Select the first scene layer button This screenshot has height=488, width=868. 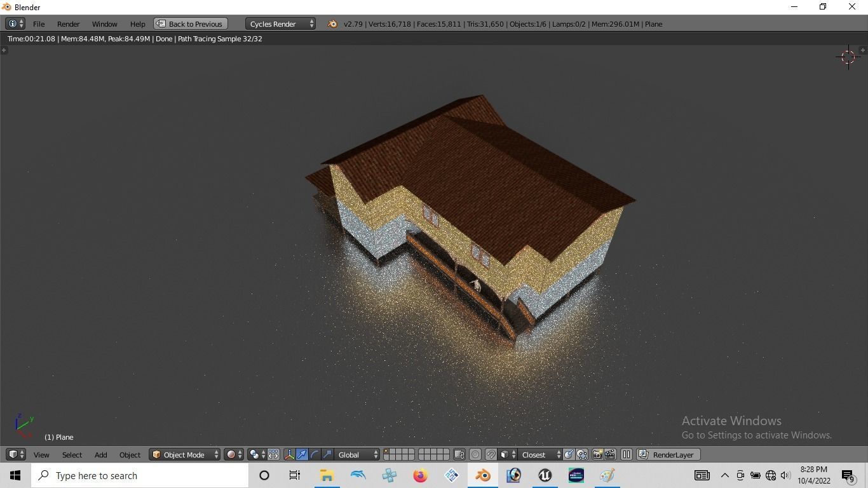click(387, 451)
